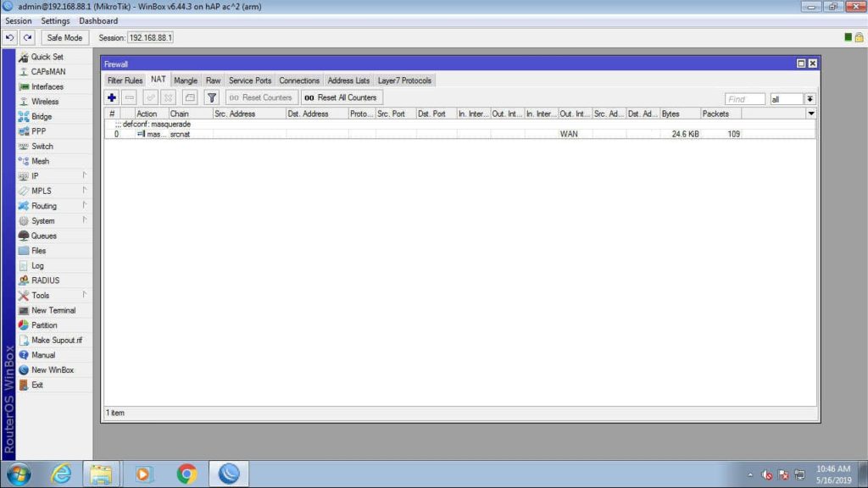Switch to the Connections tab
Image resolution: width=868 pixels, height=488 pixels.
point(299,80)
